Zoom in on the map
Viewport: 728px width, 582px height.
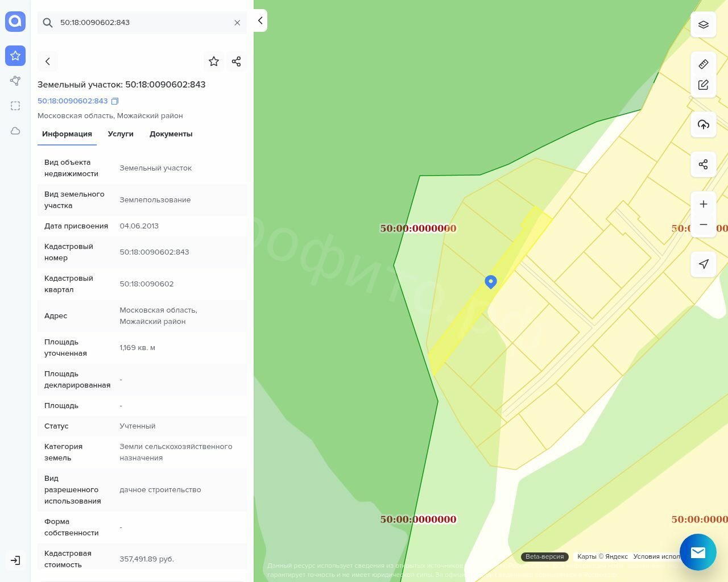[703, 204]
